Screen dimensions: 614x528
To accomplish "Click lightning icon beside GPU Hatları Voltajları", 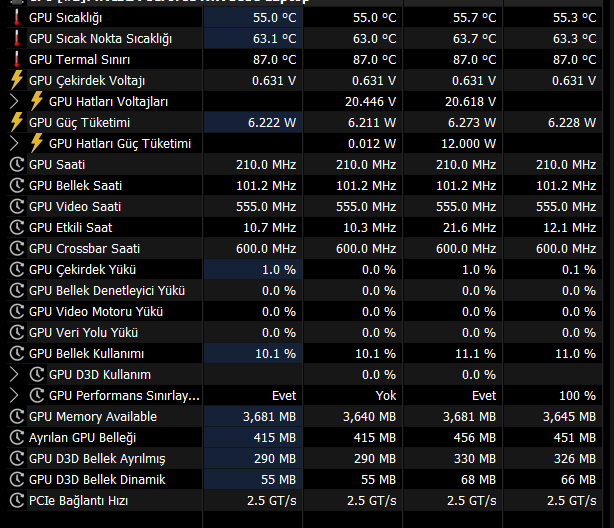I will point(36,101).
